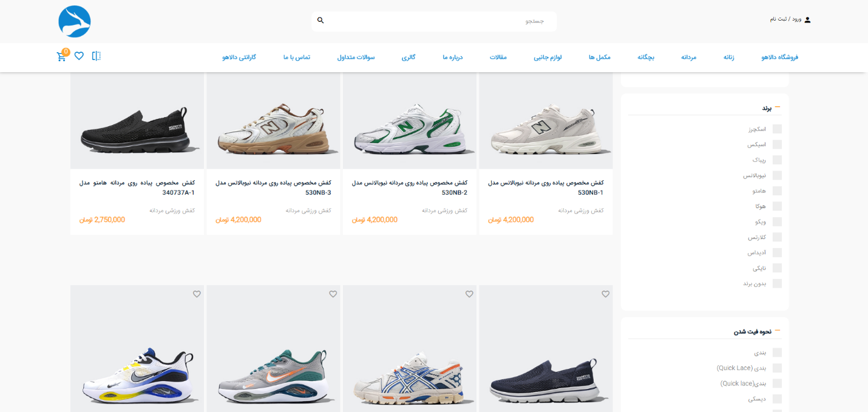Click the 2,750,000 تومان price
The image size is (868, 412).
click(x=102, y=220)
